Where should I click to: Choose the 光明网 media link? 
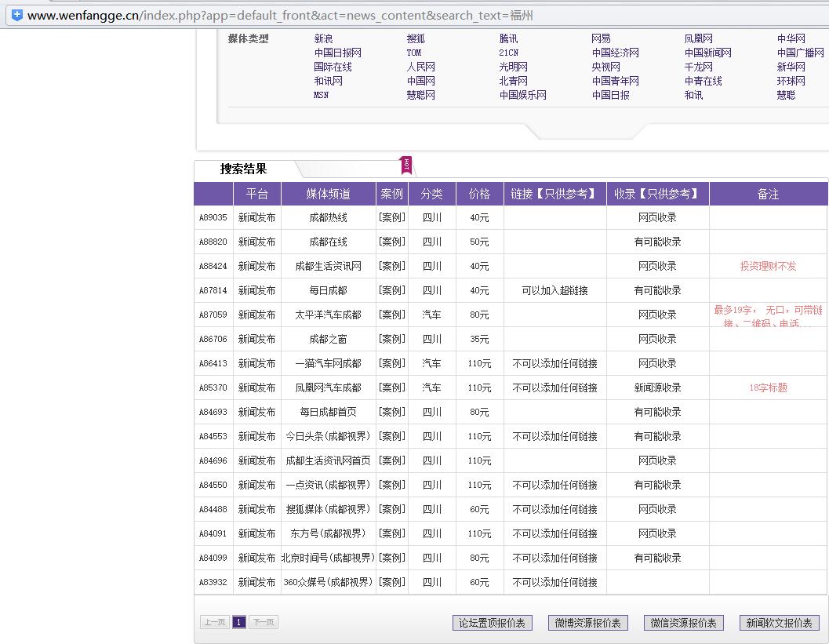[514, 67]
